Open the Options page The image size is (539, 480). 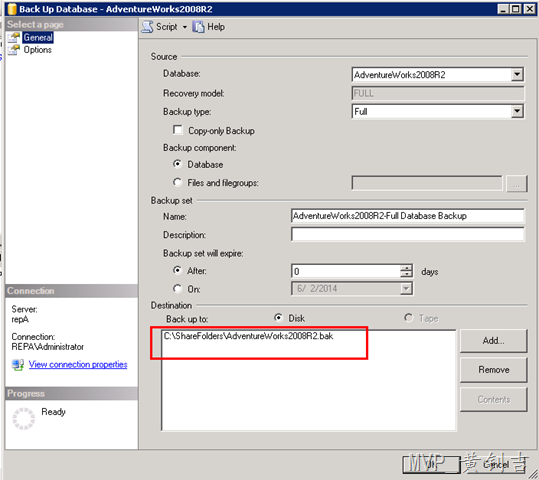point(37,50)
